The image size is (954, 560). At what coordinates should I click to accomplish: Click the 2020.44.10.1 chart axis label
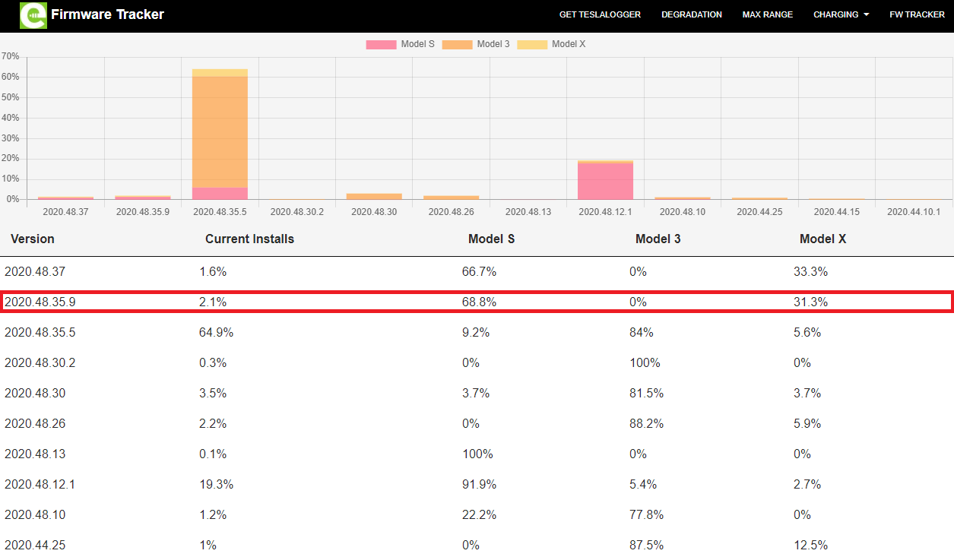tap(914, 212)
